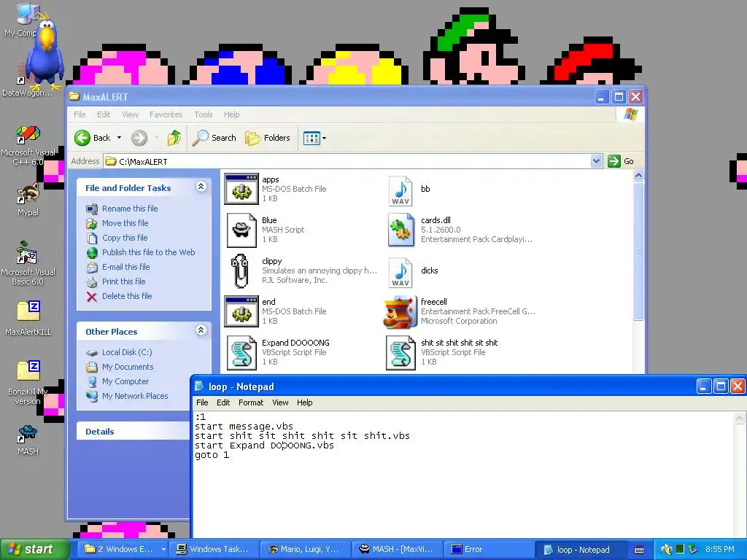The image size is (747, 560).
Task: Toggle the Folders pane button
Action: (268, 138)
